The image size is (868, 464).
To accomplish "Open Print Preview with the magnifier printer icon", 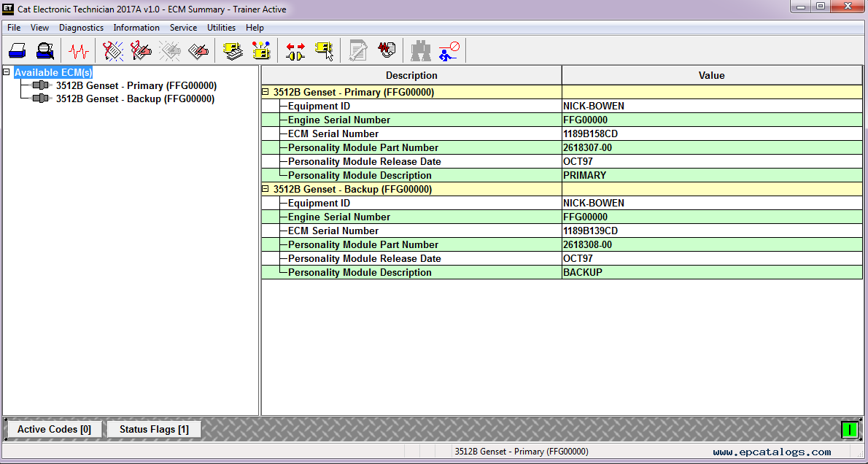I will (44, 52).
